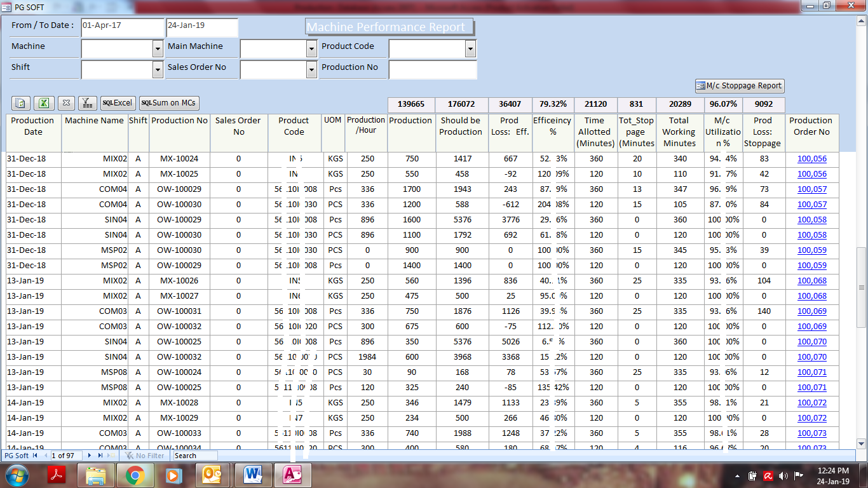868x488 pixels.
Task: Open the Windows Start menu
Action: click(x=18, y=475)
